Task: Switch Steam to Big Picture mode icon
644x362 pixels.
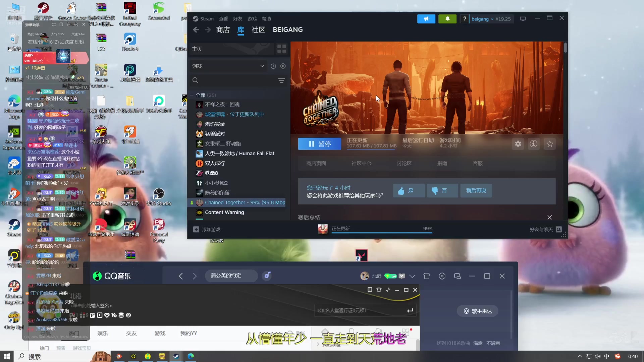Action: click(x=523, y=19)
